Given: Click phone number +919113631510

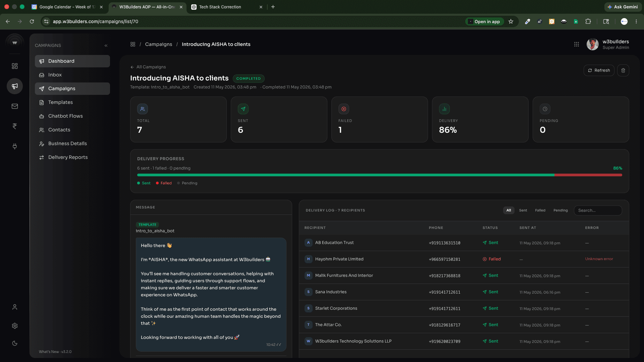Looking at the screenshot, I should pos(444,243).
